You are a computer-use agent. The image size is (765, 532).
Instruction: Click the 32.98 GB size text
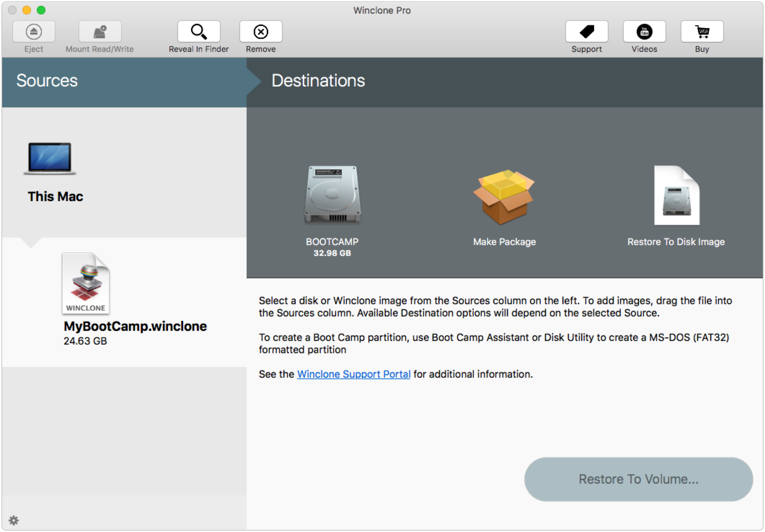332,253
